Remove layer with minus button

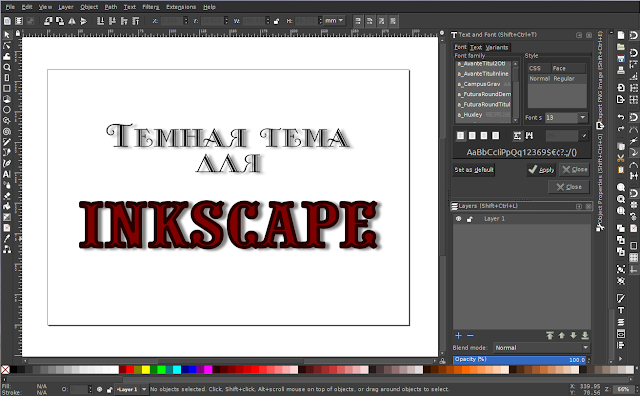[x=470, y=336]
